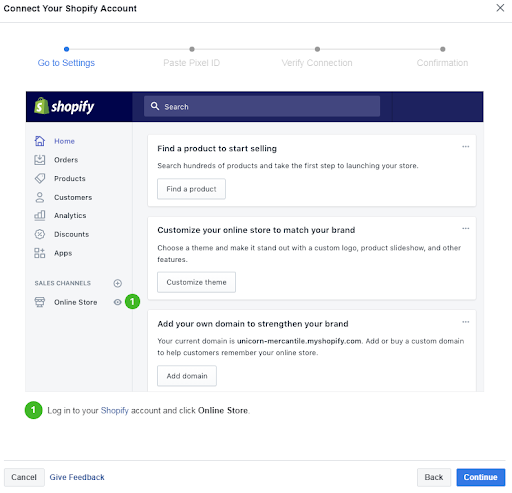Open the Shopify link in instructions
This screenshot has height=493, width=512.
point(115,410)
